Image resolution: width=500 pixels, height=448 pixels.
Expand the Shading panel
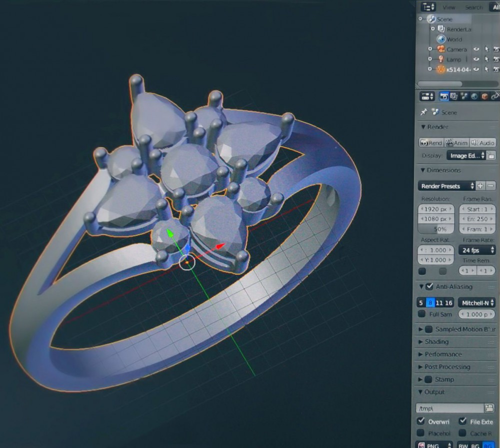tap(420, 342)
